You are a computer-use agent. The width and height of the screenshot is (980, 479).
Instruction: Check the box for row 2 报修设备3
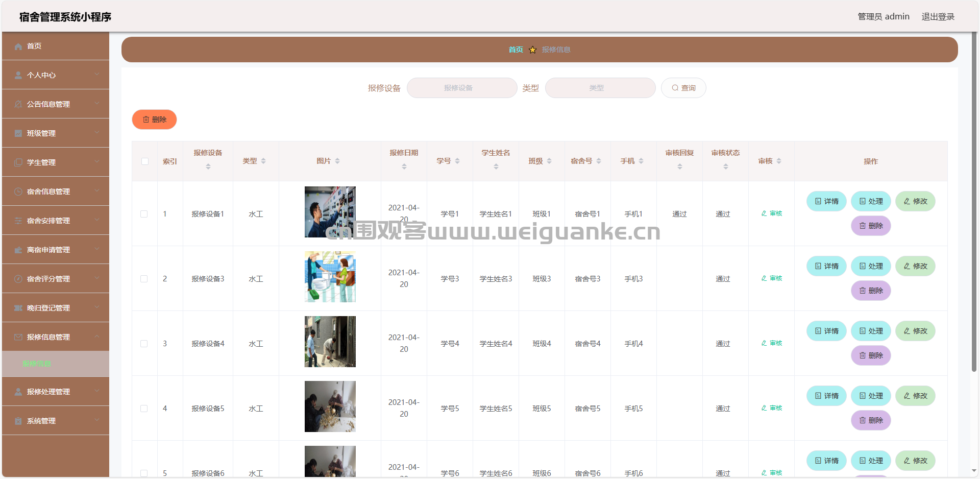click(x=144, y=279)
